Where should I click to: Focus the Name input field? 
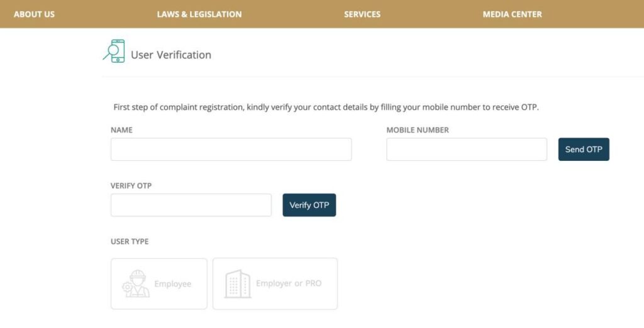pos(231,150)
